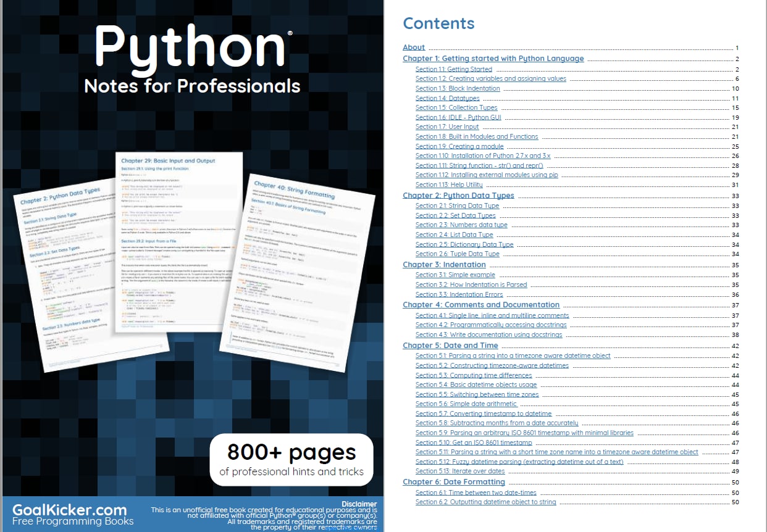
Task: Open Section 1.8: Built in Modules and Functions
Action: coord(477,137)
